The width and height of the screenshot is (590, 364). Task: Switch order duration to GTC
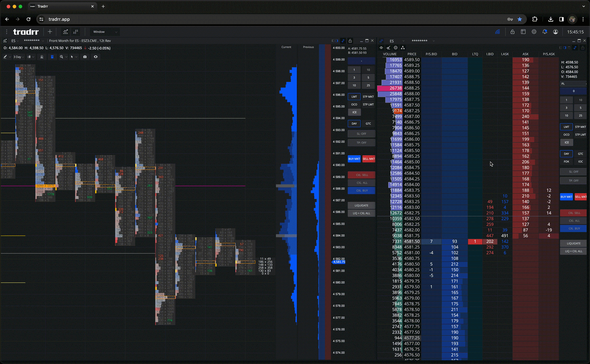coord(368,124)
